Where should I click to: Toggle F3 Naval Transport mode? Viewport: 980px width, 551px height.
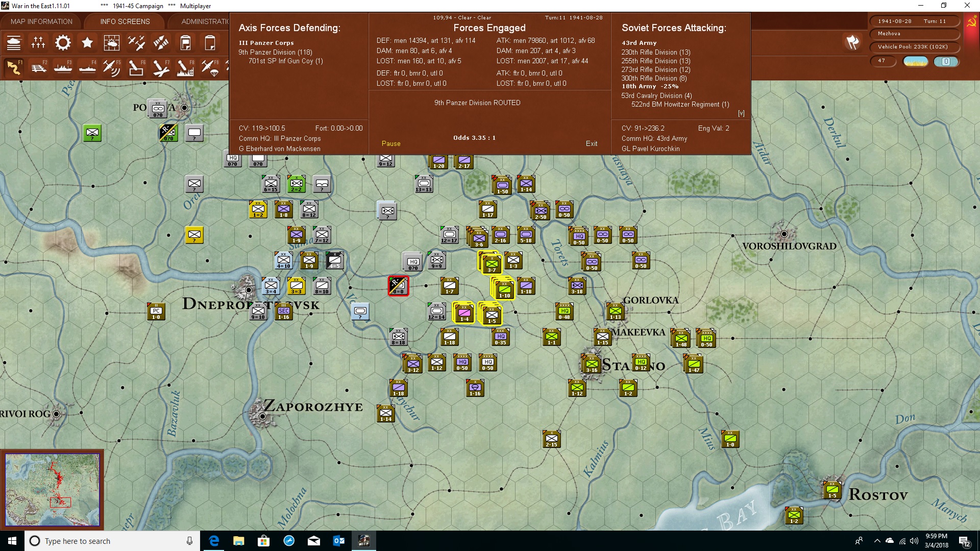pos(63,67)
